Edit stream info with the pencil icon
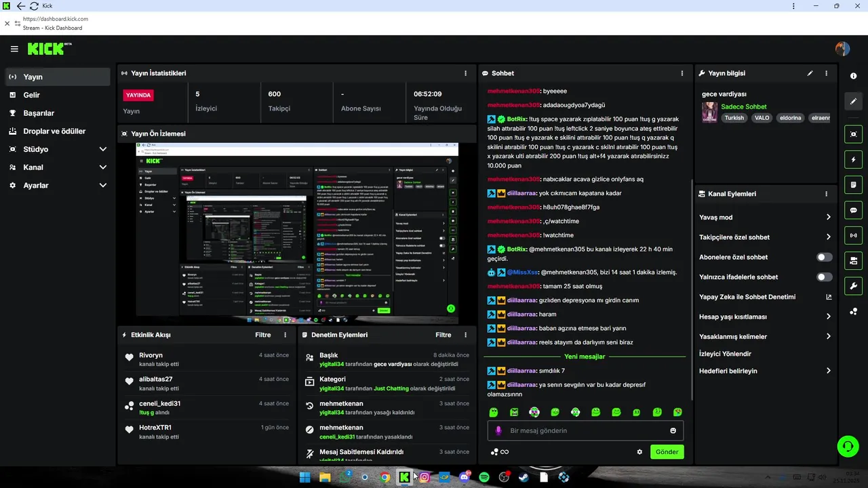The width and height of the screenshot is (868, 488). (x=810, y=73)
